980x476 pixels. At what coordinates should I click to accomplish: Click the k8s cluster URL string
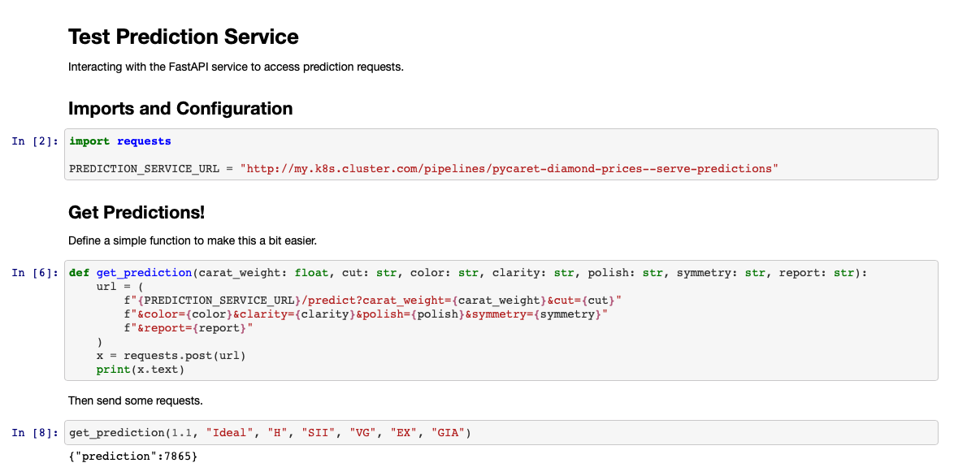tap(509, 169)
